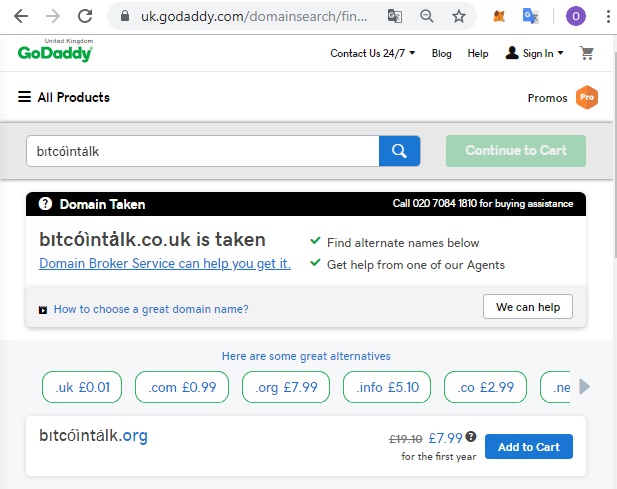Open the purple profile avatar
Image resolution: width=617 pixels, height=489 pixels.
[576, 16]
